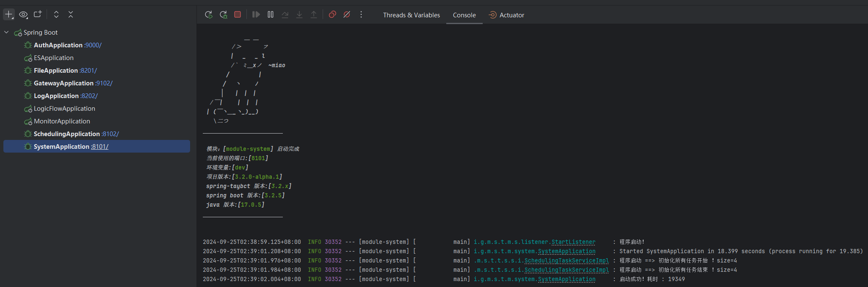Open SchedulingApplication port :8102/ link
Viewport: 868px width, 287px height.
[x=111, y=134]
